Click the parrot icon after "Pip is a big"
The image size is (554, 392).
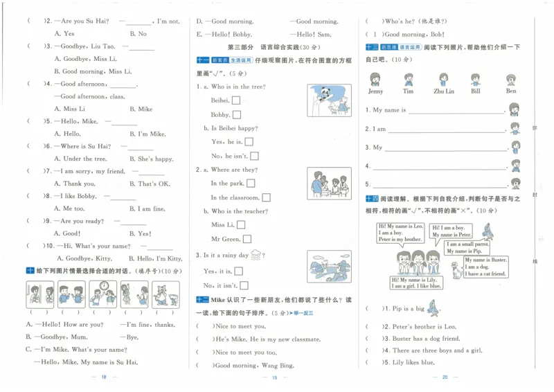pyautogui.click(x=434, y=308)
